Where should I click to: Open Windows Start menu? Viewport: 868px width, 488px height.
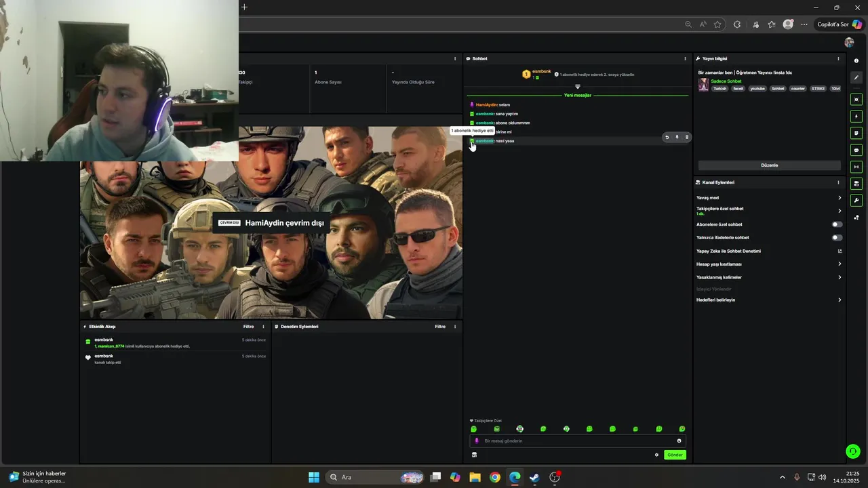[313, 477]
